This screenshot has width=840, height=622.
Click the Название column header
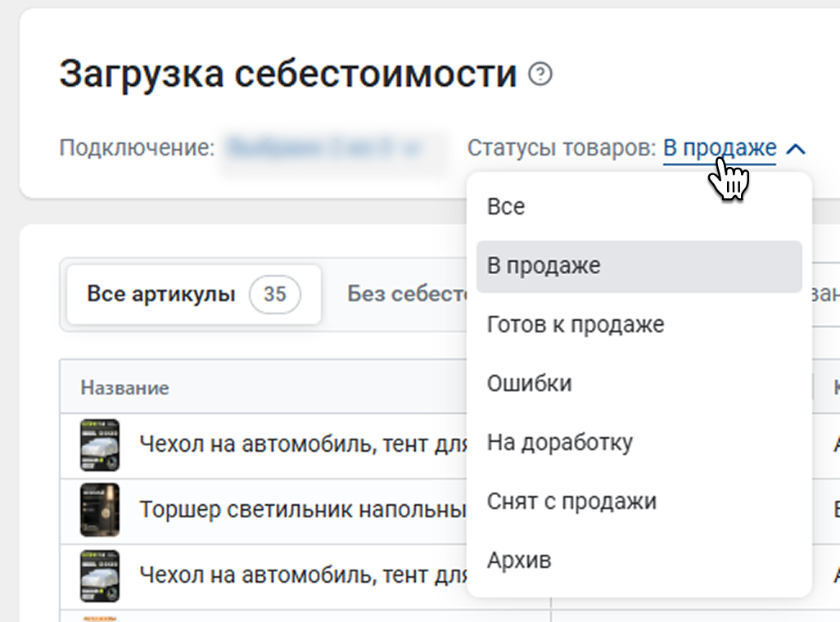(x=124, y=387)
